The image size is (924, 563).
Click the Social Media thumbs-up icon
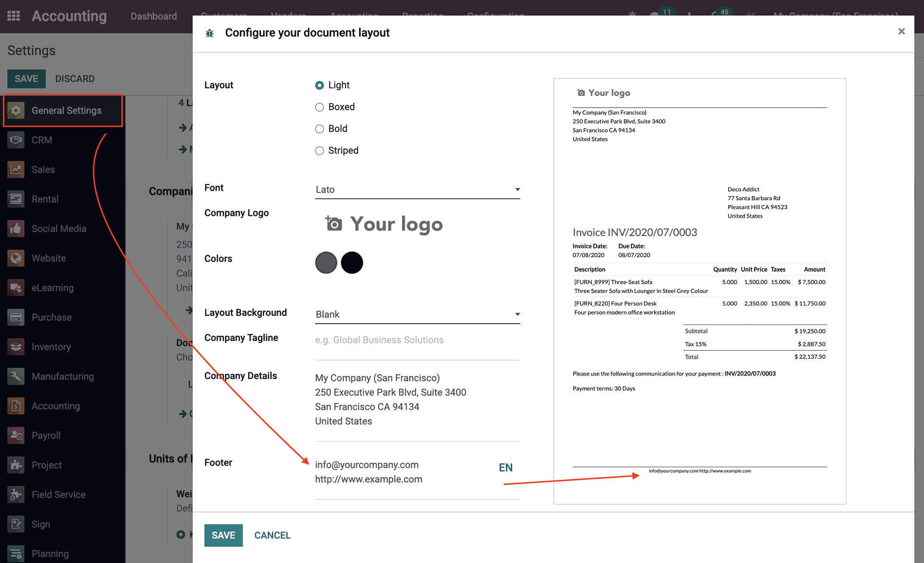pos(16,229)
